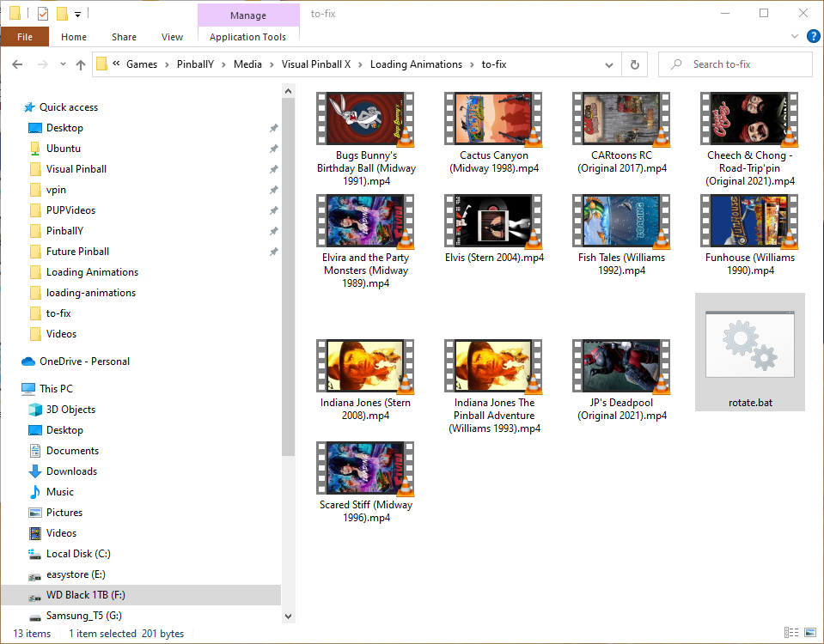824x644 pixels.
Task: Open Local Disk (C:)
Action: point(78,554)
